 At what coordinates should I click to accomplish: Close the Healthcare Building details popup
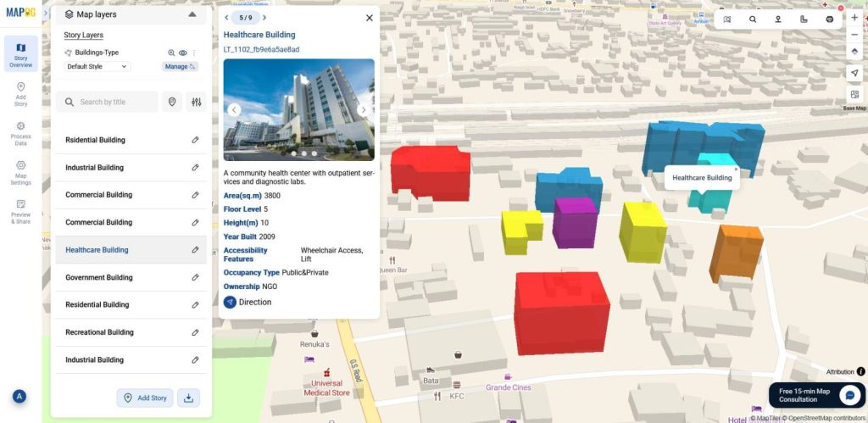(x=370, y=18)
